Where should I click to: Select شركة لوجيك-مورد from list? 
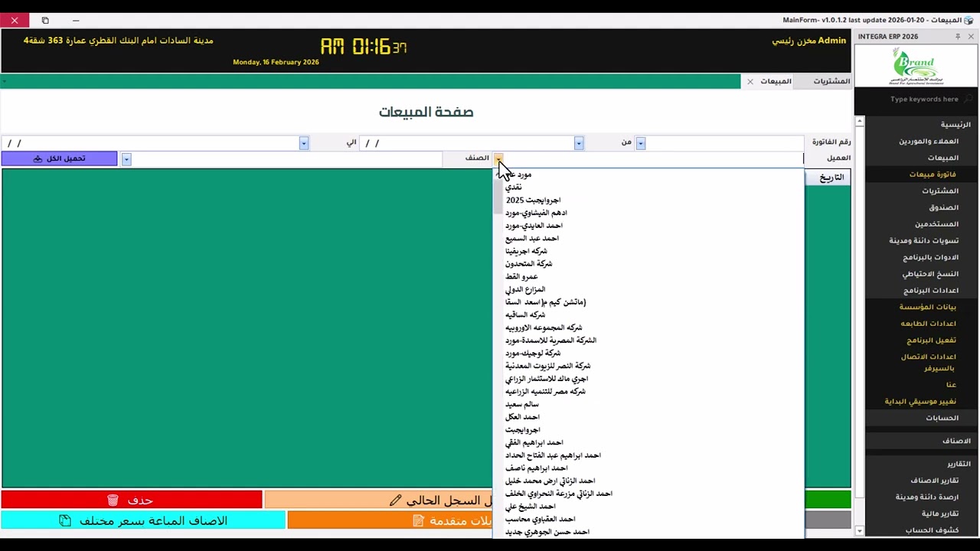pyautogui.click(x=533, y=354)
